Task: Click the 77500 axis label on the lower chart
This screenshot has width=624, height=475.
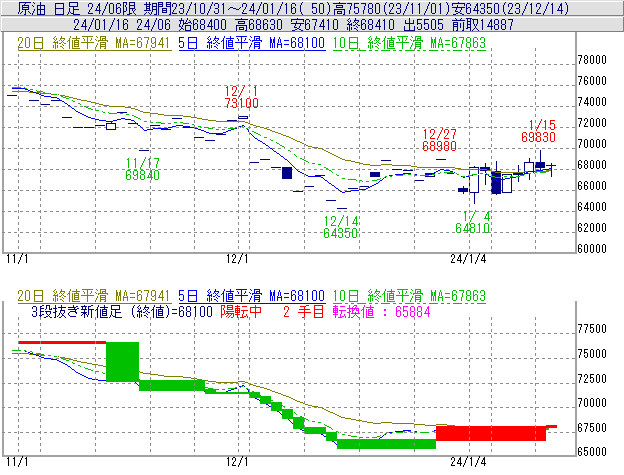Action: click(x=592, y=329)
